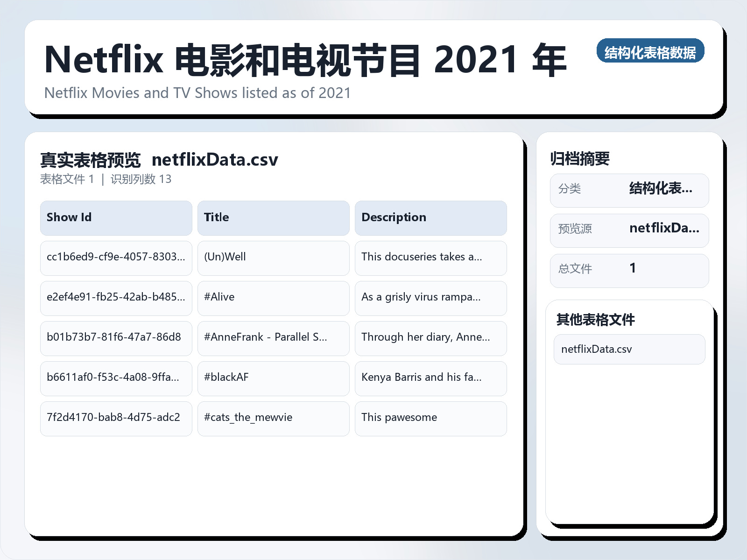Click the cc1b6ed9 Show Id cell
The image size is (747, 560).
pyautogui.click(x=116, y=258)
